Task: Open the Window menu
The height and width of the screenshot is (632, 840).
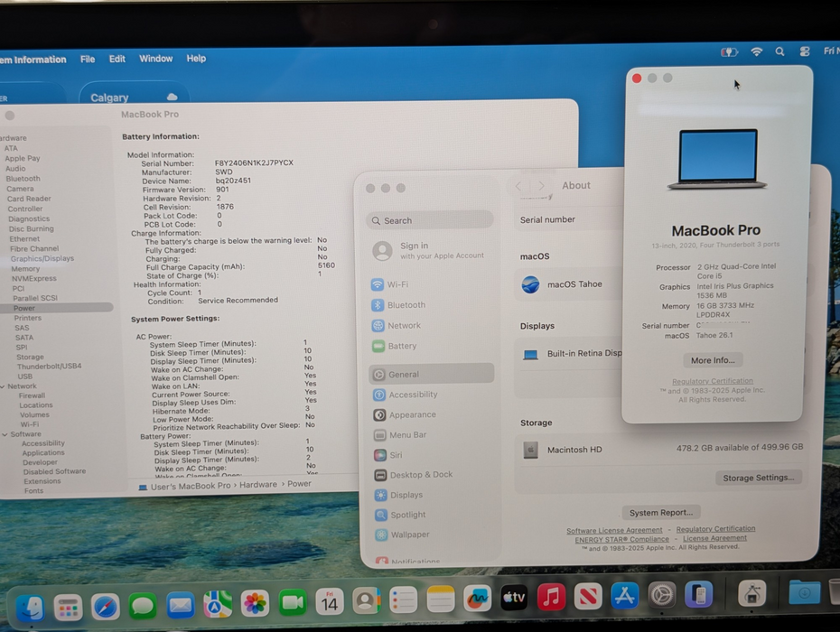Action: pos(156,59)
